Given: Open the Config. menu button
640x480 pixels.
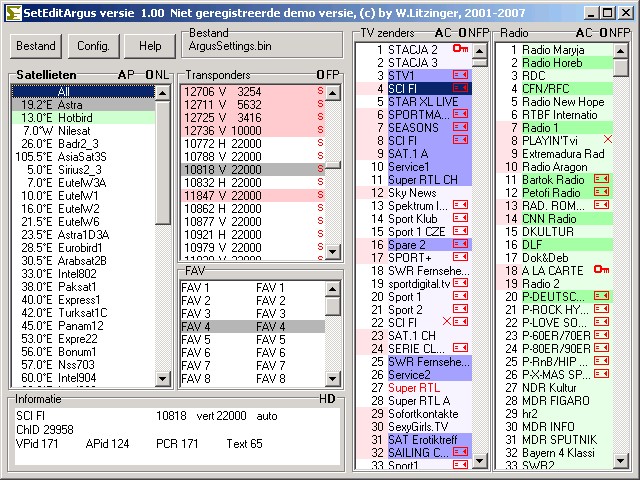Looking at the screenshot, I should (x=93, y=46).
